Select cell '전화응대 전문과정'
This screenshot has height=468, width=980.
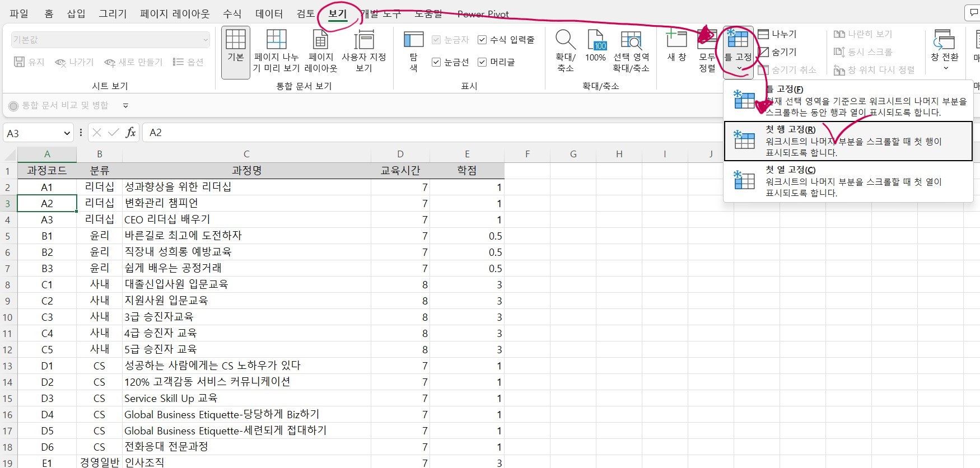246,447
